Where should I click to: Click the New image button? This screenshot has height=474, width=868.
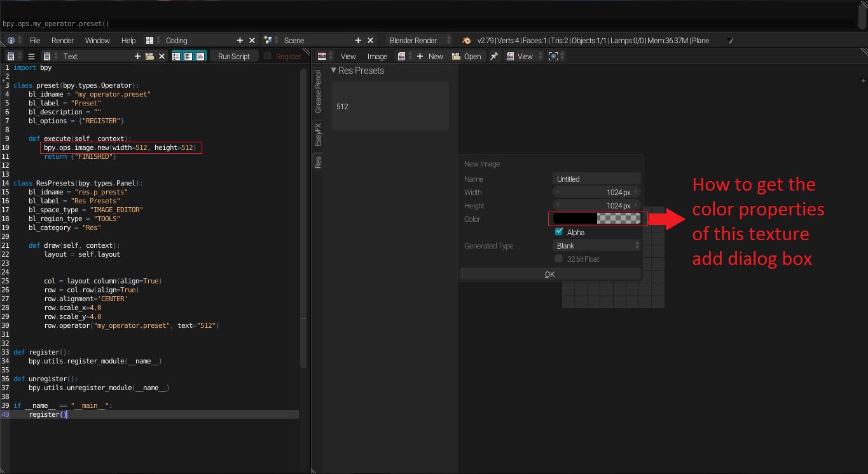430,56
